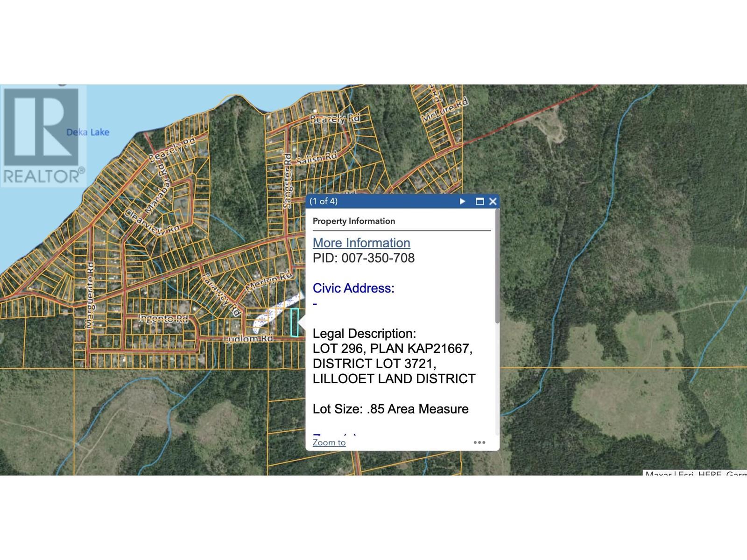Click the McLure Rd label
The width and height of the screenshot is (747, 560).
point(444,110)
